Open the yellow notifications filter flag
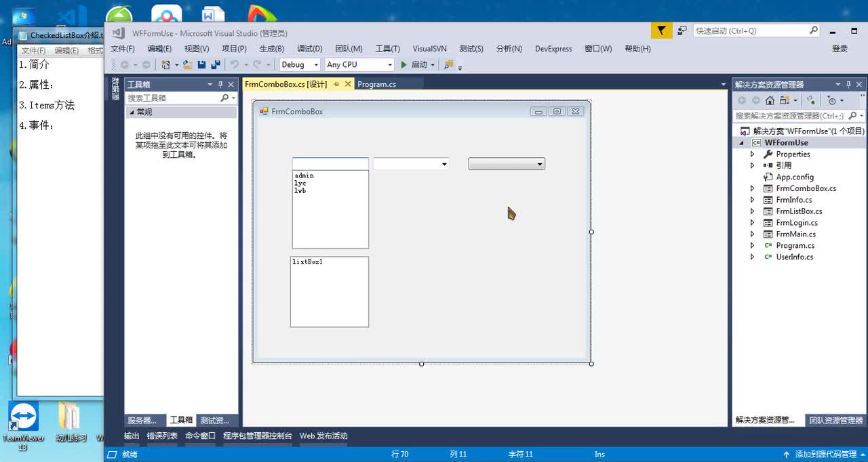 tap(661, 30)
